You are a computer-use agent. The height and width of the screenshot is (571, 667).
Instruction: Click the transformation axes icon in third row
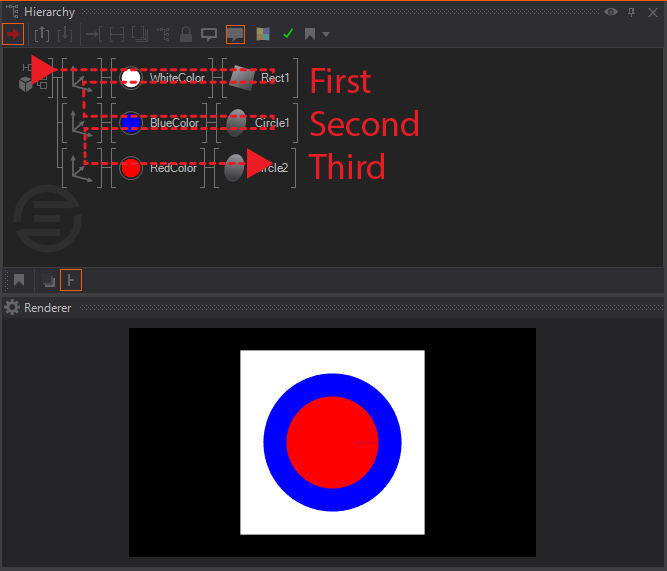pyautogui.click(x=84, y=168)
